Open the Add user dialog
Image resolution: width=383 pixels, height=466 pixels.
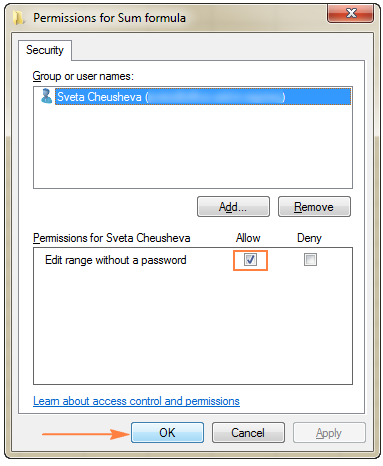click(x=233, y=207)
